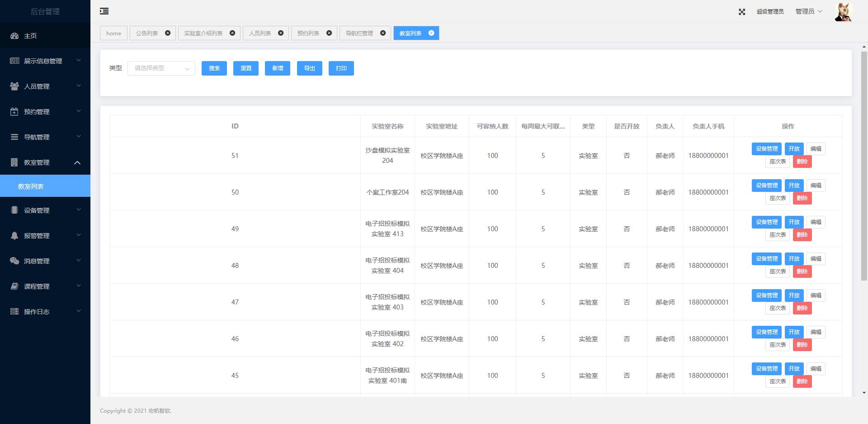Click the 打印 button

coord(341,68)
